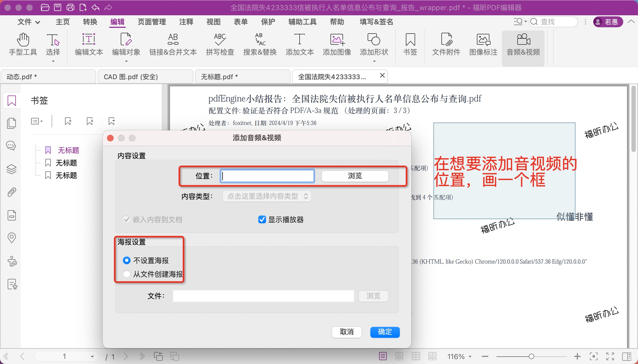The height and width of the screenshot is (364, 638).
Task: Open the comments panel in the sidebar
Action: click(11, 146)
